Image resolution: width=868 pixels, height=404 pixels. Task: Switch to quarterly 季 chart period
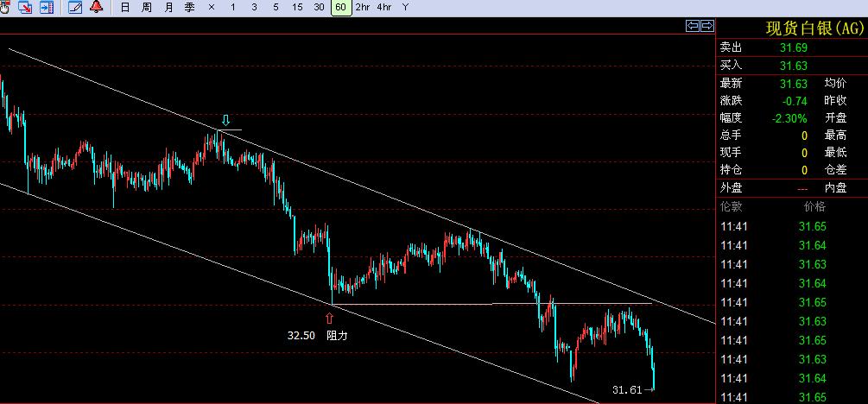tap(189, 7)
